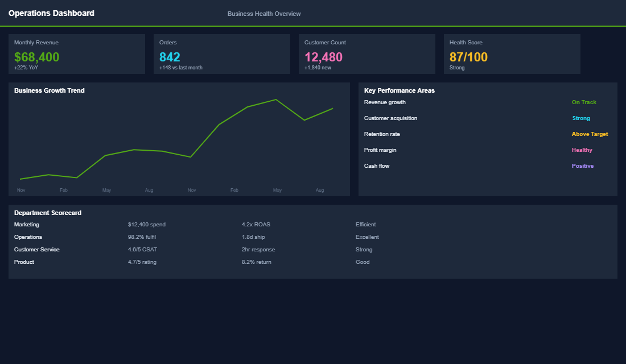Click the Orders count value 842
Image resolution: width=626 pixels, height=364 pixels.
169,57
